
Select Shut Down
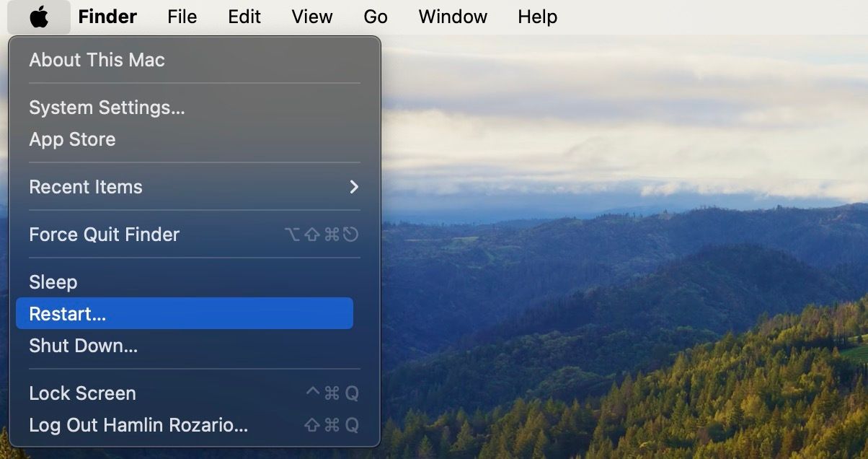pyautogui.click(x=82, y=346)
